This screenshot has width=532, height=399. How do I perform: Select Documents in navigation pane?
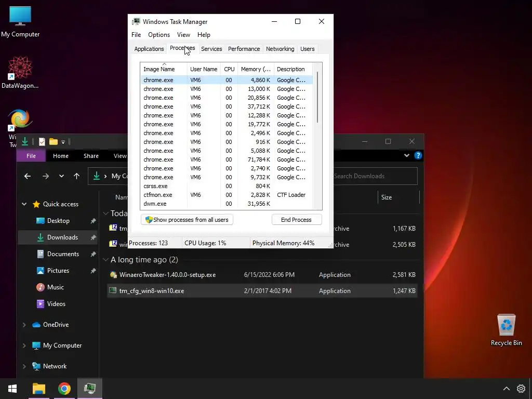63,254
